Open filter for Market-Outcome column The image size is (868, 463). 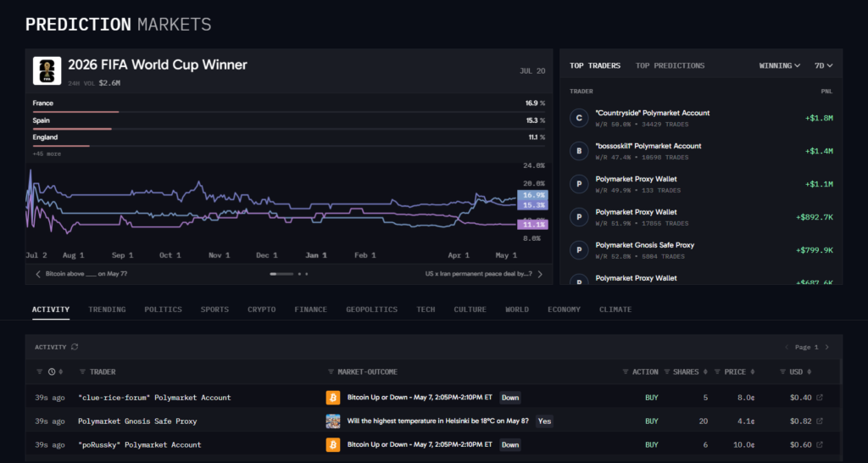point(331,371)
